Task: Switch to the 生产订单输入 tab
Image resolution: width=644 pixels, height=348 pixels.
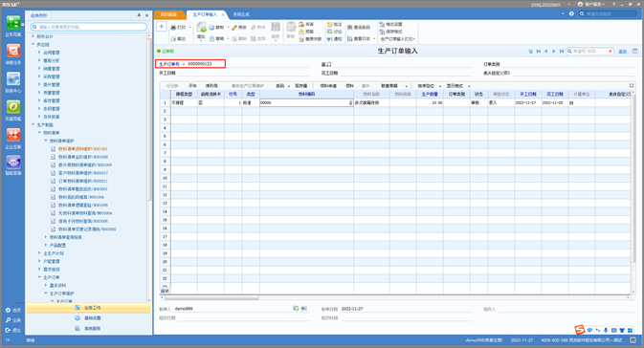Action: pos(205,14)
